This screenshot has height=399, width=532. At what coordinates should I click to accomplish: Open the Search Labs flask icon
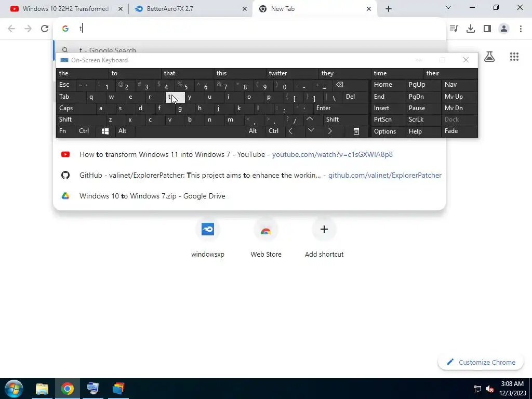(x=489, y=57)
